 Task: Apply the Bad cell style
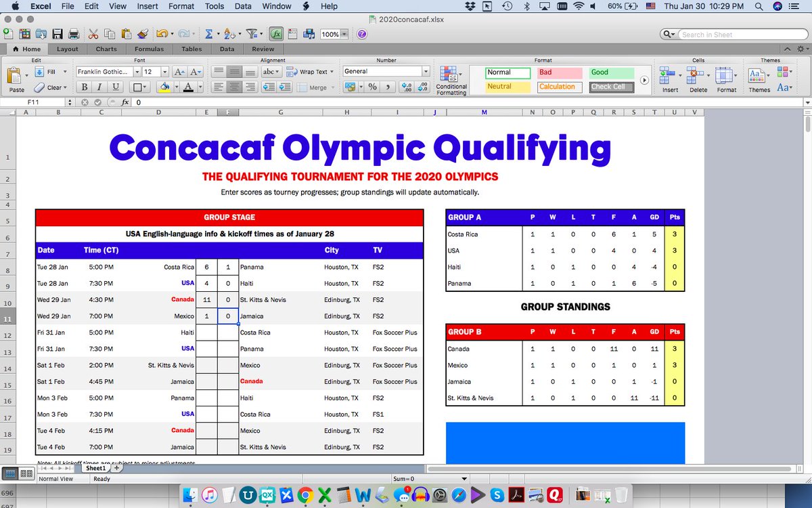(x=561, y=72)
